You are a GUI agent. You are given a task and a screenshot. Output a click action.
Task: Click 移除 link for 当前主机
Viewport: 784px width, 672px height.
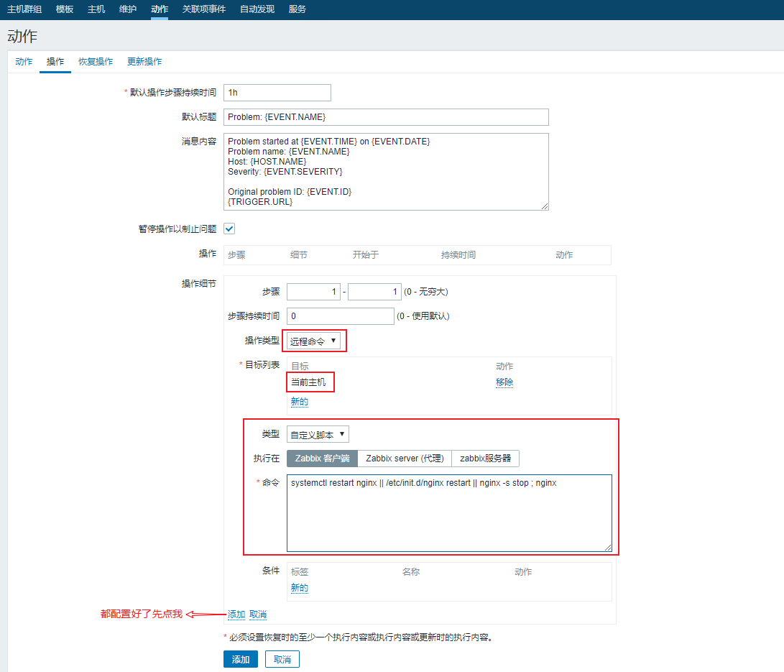(504, 382)
